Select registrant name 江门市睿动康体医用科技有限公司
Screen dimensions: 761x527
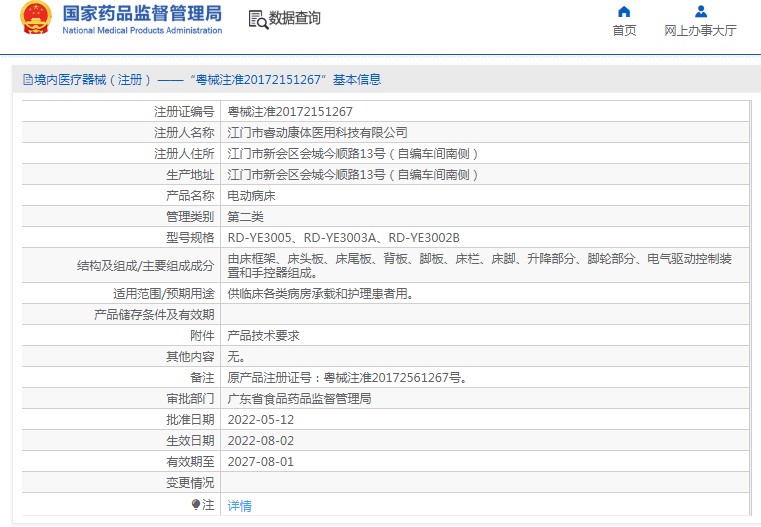[x=317, y=132]
